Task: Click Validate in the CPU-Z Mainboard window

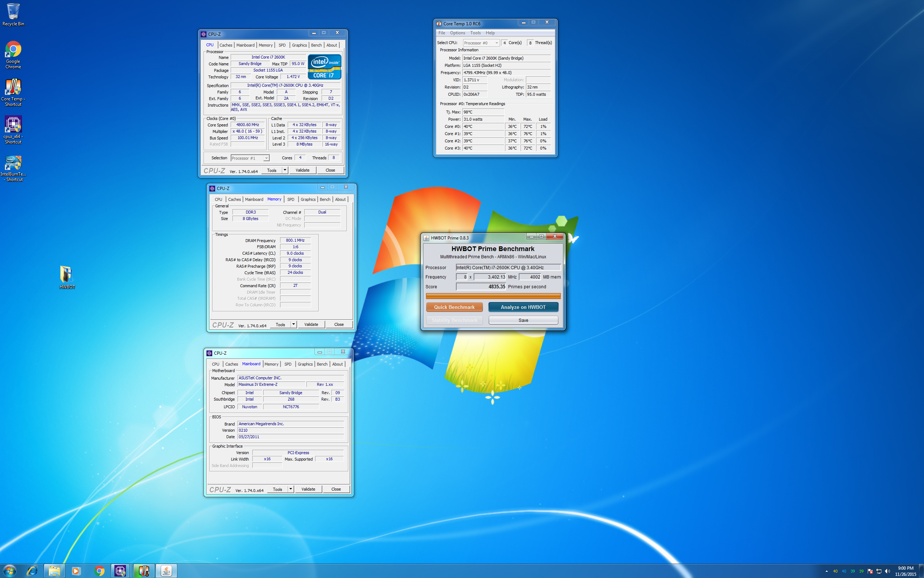Action: (x=308, y=489)
